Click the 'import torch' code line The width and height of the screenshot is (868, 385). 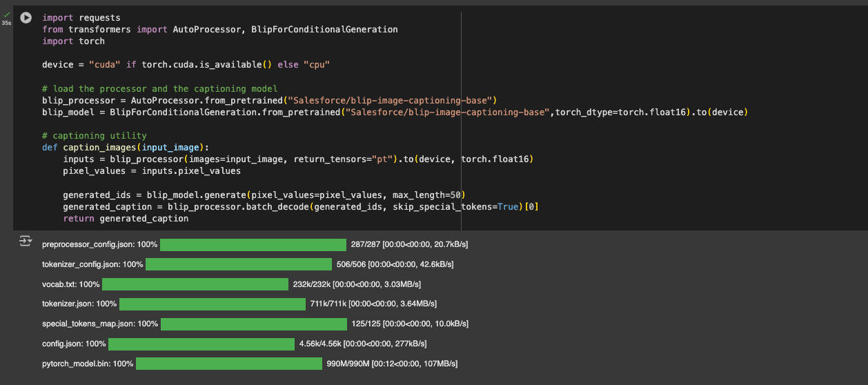tap(73, 41)
